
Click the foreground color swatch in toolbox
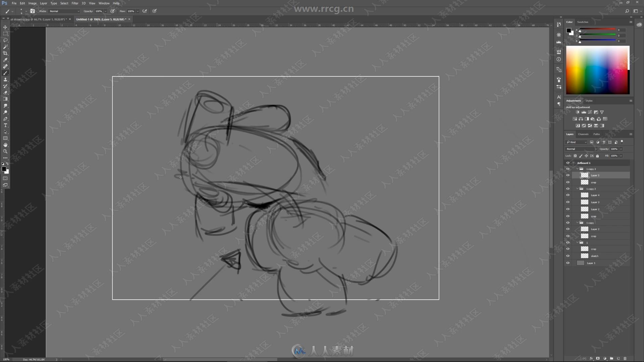click(4, 169)
